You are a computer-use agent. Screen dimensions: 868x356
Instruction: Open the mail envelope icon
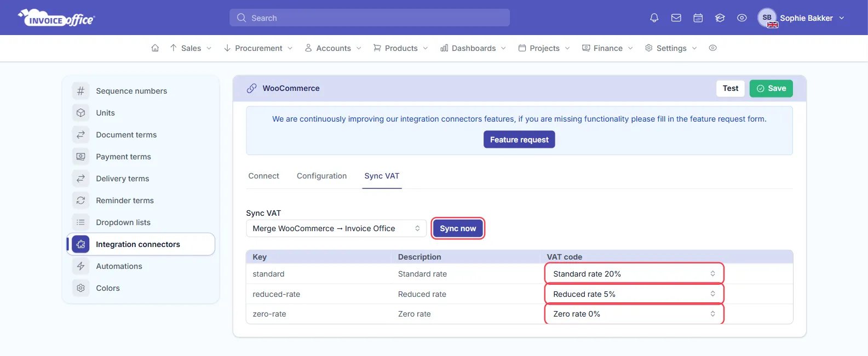[x=676, y=18]
